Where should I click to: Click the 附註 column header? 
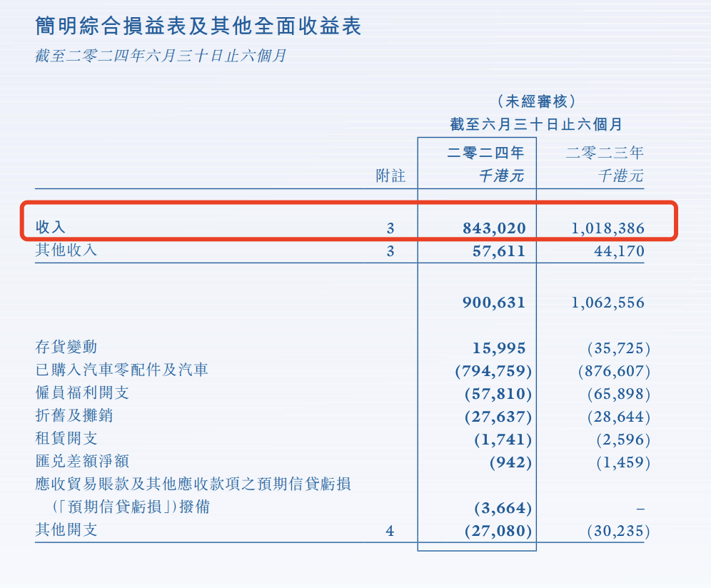tap(390, 176)
